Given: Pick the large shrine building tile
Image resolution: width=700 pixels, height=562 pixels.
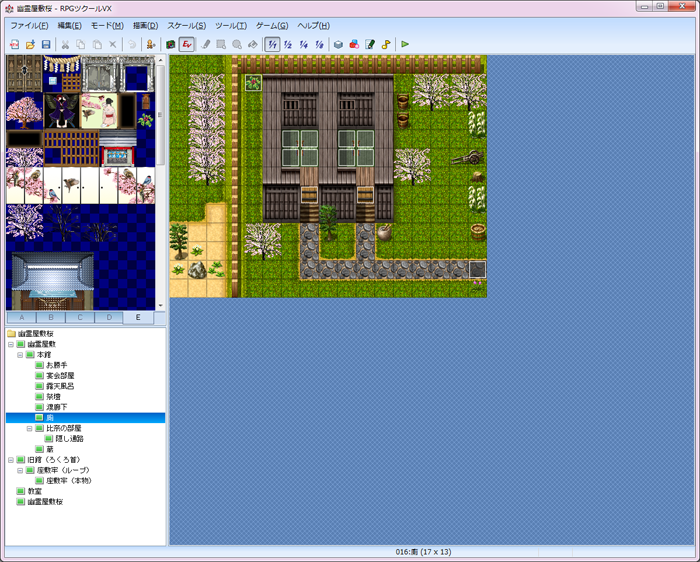Looking at the screenshot, I should point(53,281).
